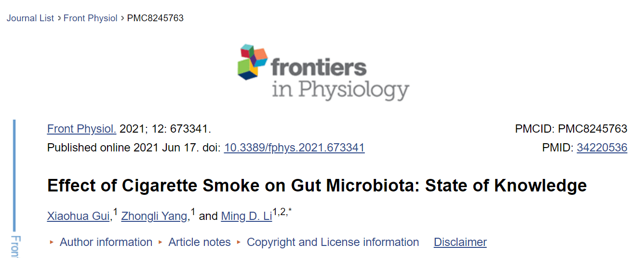644x258 pixels.
Task: Select the PMCID: PMC8245763 identifier text
Action: point(571,129)
